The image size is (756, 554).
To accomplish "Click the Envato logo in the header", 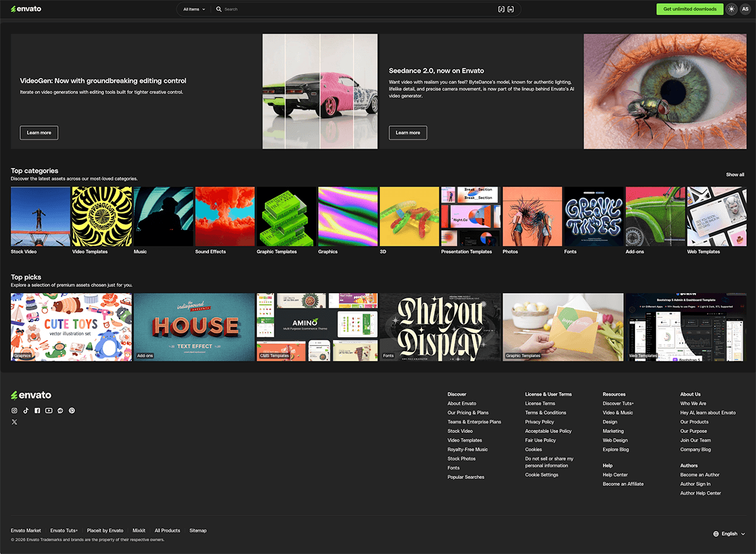I will 26,9.
